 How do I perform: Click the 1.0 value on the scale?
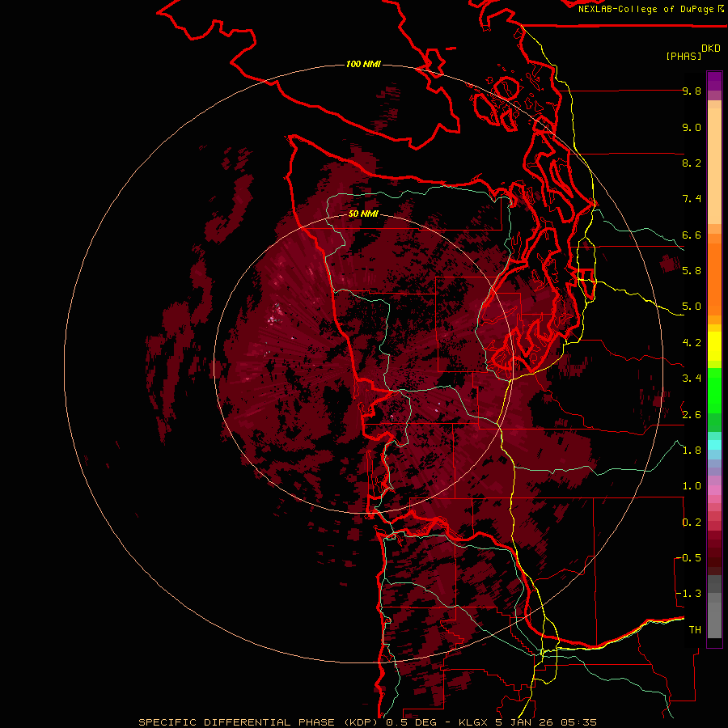pyautogui.click(x=692, y=486)
